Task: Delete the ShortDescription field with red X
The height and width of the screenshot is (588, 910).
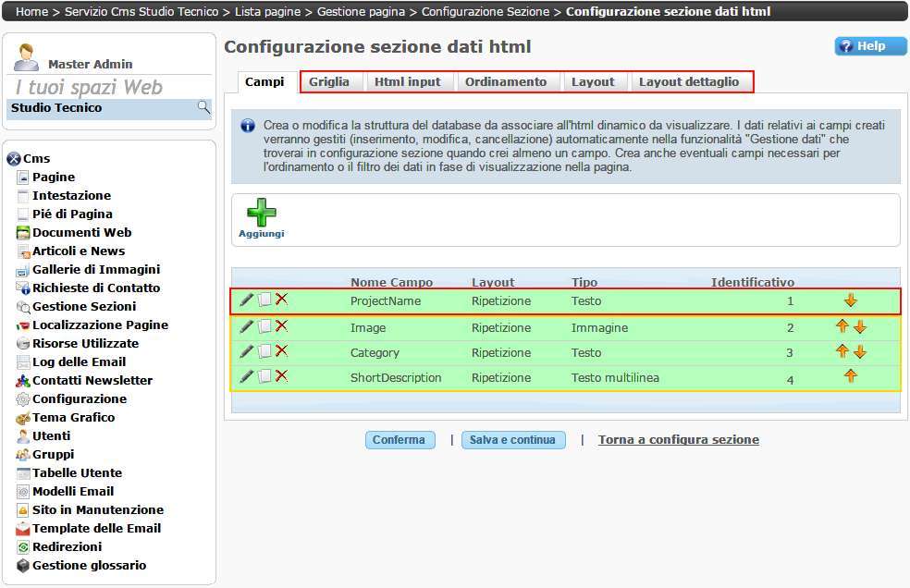Action: click(282, 375)
